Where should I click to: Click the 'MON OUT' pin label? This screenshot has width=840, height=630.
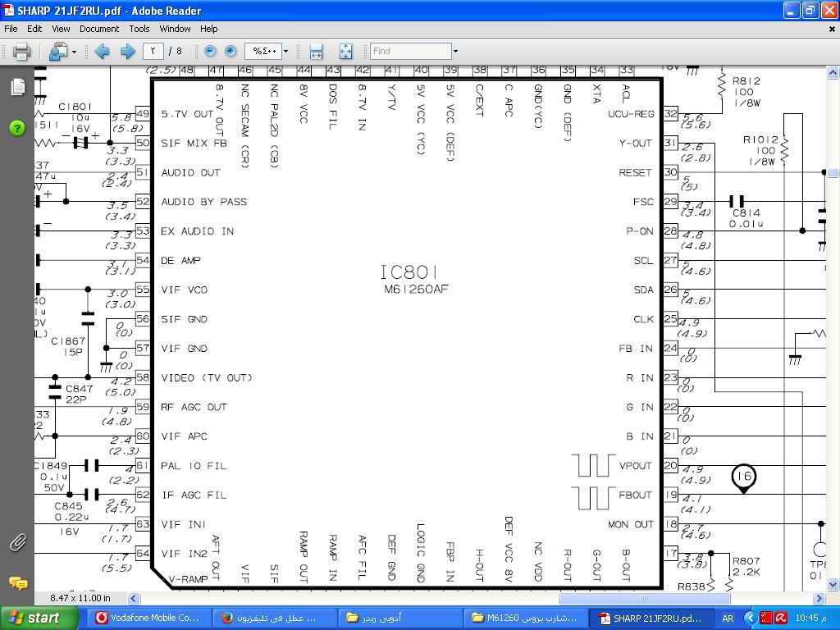[x=631, y=524]
